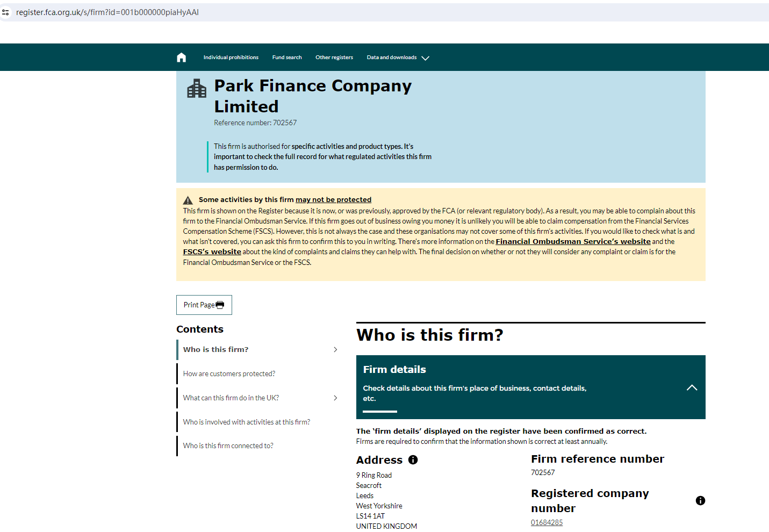Open the Other registers menu item
Viewport: 769px width, 532px height.
coord(334,57)
